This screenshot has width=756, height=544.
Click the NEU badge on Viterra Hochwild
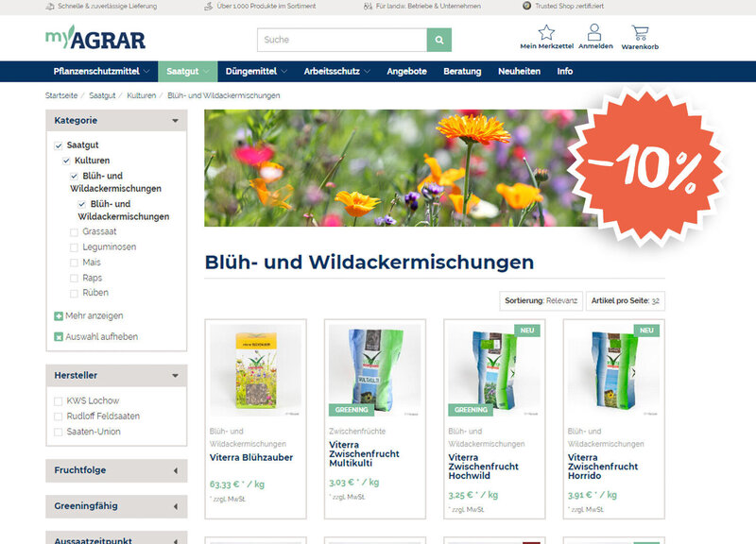[x=527, y=330]
